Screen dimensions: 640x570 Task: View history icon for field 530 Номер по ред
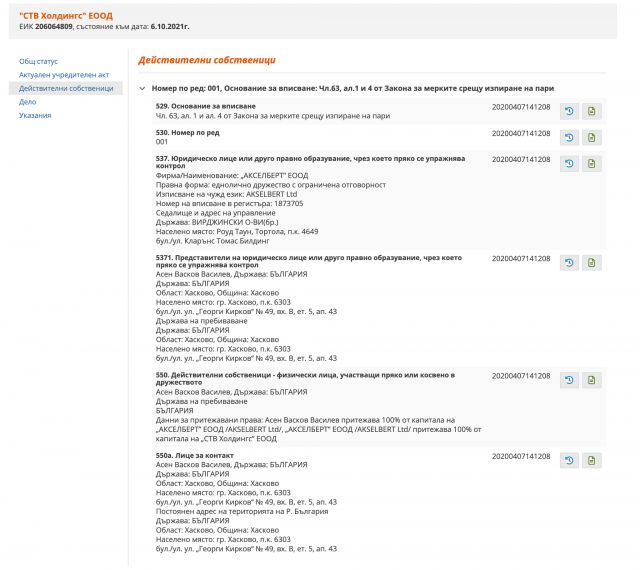pyautogui.click(x=568, y=137)
